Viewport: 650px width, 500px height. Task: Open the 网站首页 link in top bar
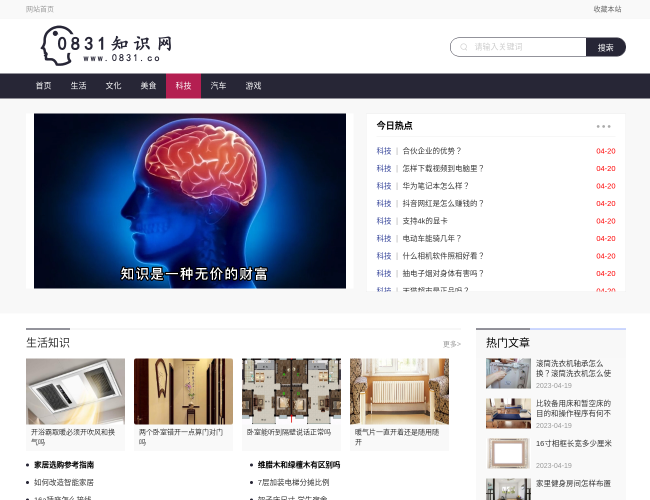tap(40, 9)
